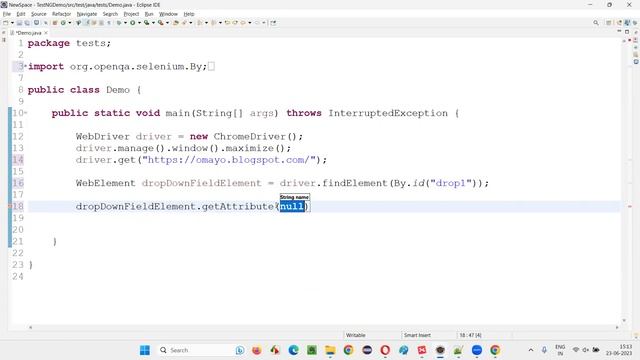Open the Help menu
Screen dimensions: 640x360
[189, 14]
